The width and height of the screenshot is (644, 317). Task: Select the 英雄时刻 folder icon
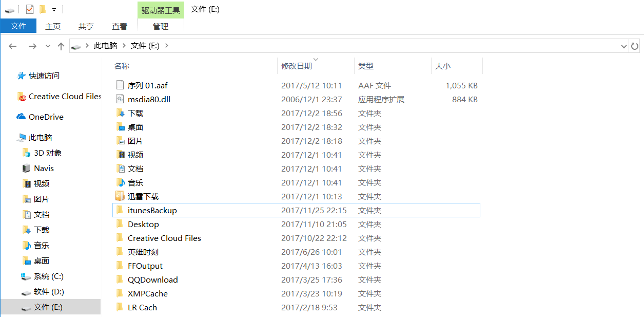pyautogui.click(x=120, y=252)
